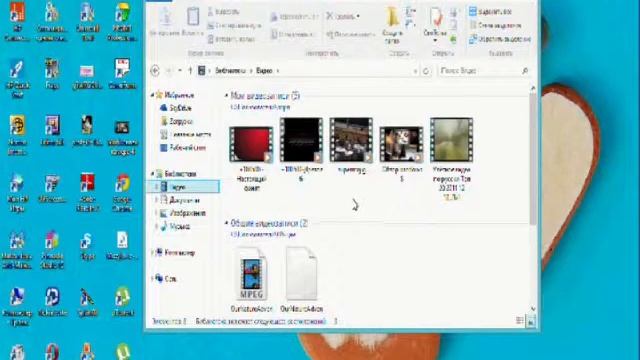Click Rename (Переименовать) in ribbon
640x360 pixels.
tap(351, 35)
